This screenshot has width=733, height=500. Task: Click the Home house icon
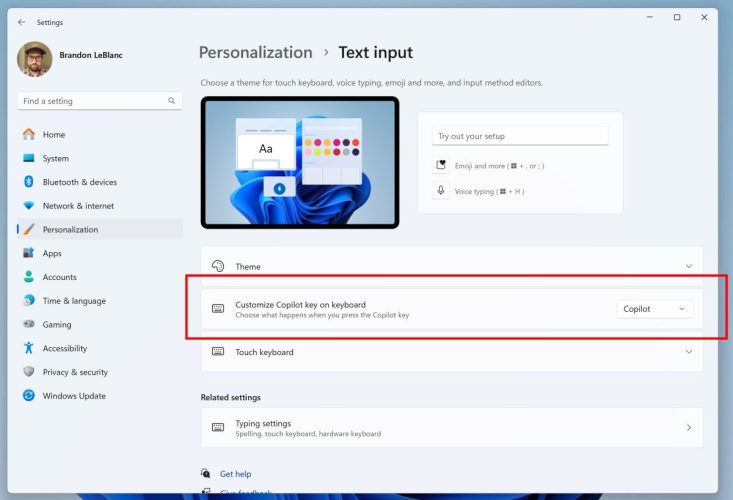pyautogui.click(x=29, y=134)
